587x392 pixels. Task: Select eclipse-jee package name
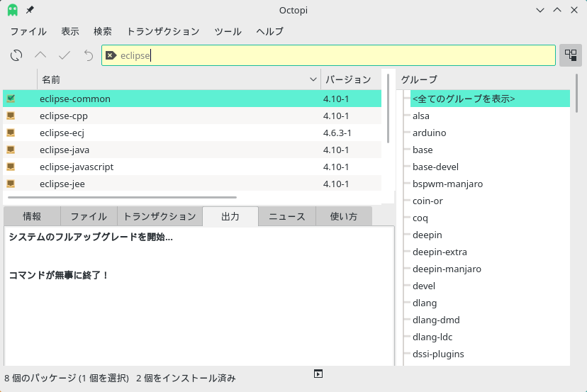tap(62, 184)
